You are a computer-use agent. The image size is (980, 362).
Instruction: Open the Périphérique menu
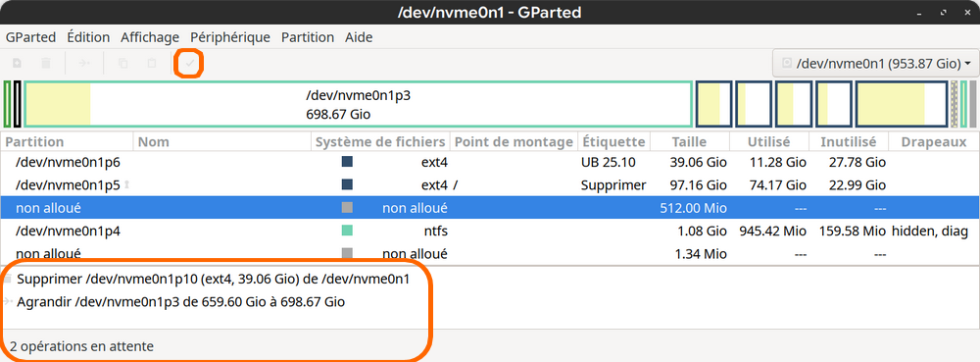point(230,37)
